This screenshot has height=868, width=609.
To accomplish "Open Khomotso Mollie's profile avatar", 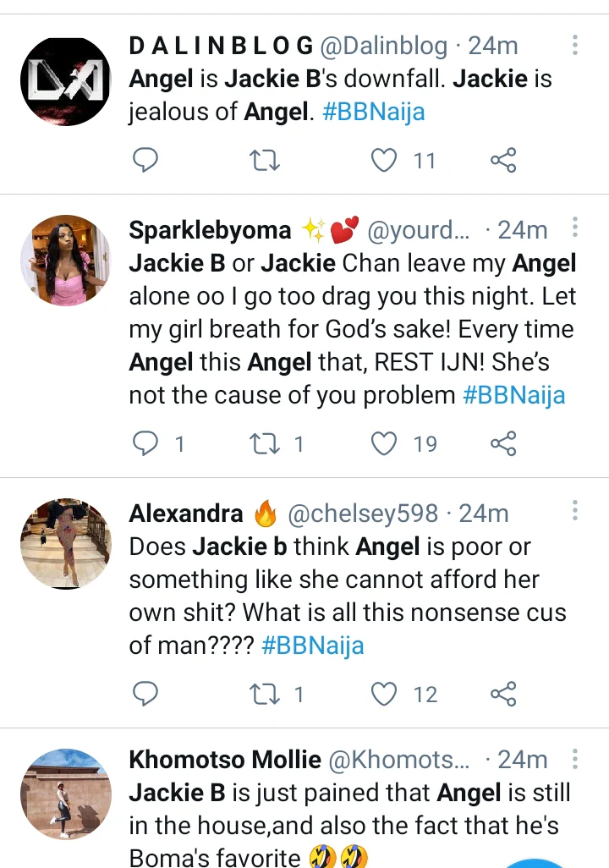I will tap(65, 794).
